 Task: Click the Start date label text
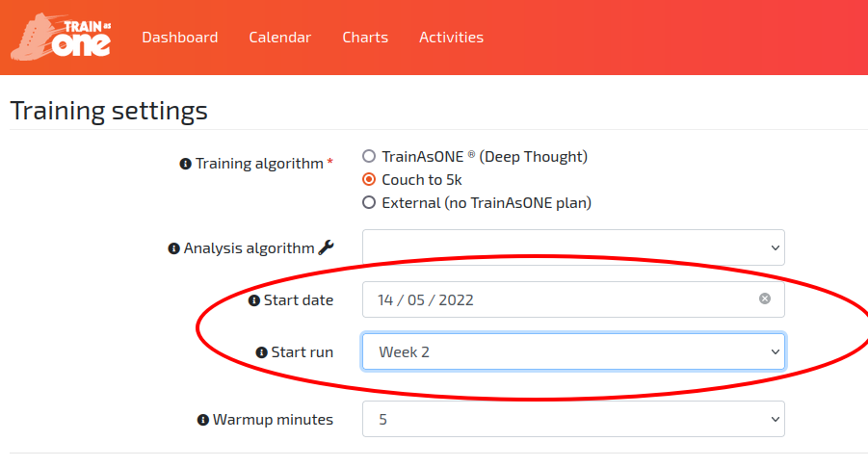click(x=299, y=299)
